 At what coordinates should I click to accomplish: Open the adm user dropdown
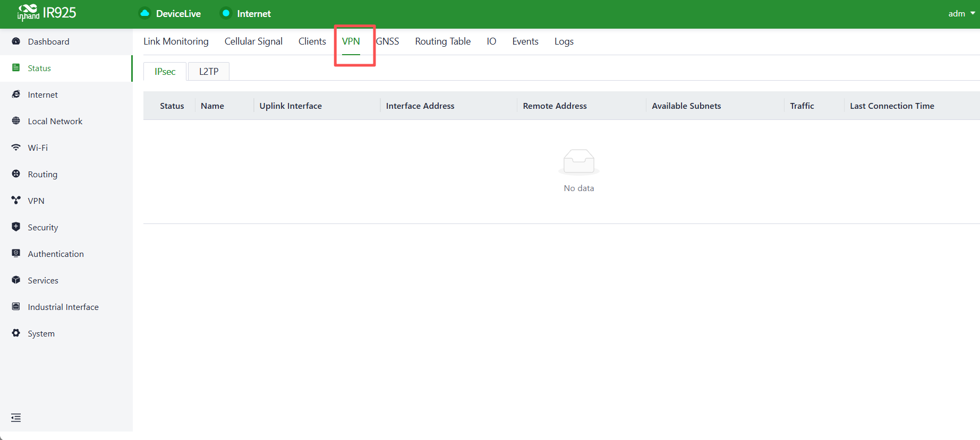[x=961, y=14]
